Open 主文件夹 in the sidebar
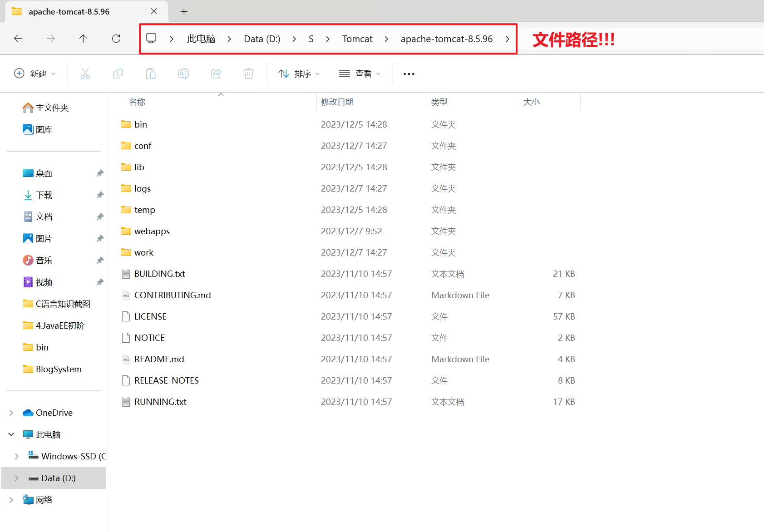This screenshot has width=764, height=532. pyautogui.click(x=46, y=108)
